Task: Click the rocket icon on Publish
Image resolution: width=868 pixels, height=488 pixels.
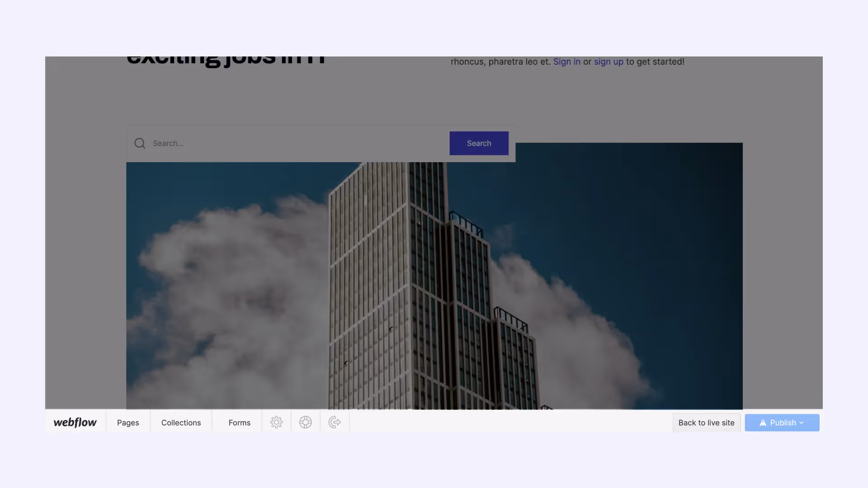Action: [x=763, y=423]
